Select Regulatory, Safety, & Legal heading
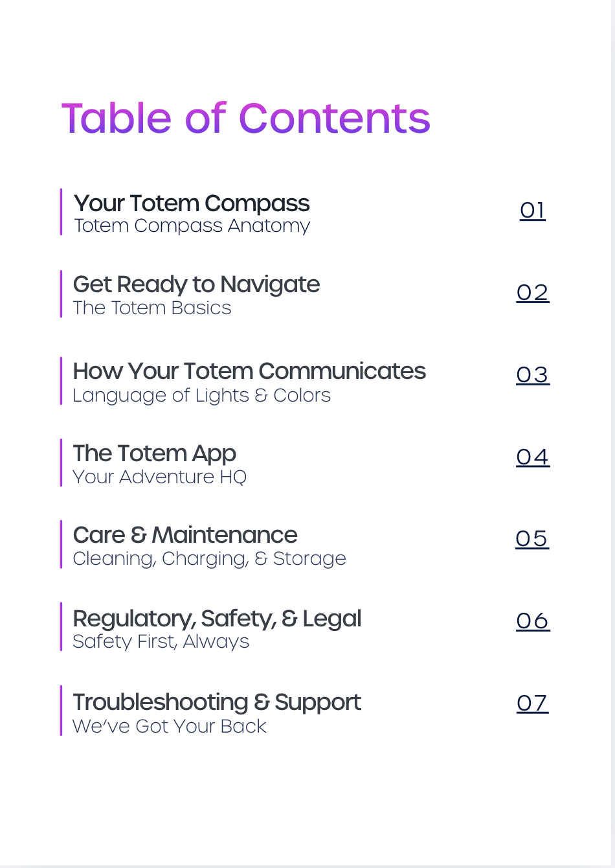615x868 pixels. [217, 619]
